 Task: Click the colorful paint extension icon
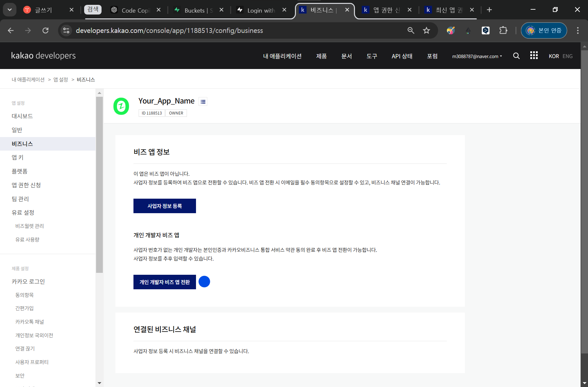coord(451,30)
